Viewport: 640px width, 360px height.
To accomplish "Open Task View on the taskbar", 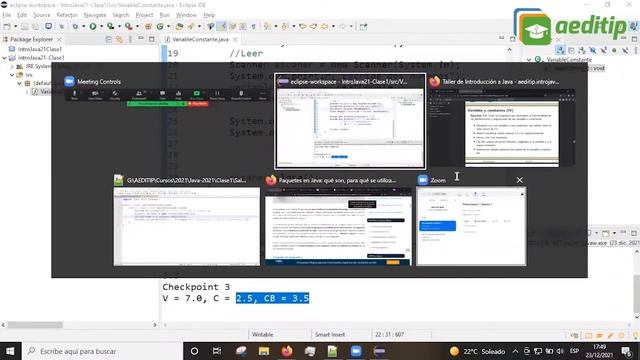I will [217, 351].
